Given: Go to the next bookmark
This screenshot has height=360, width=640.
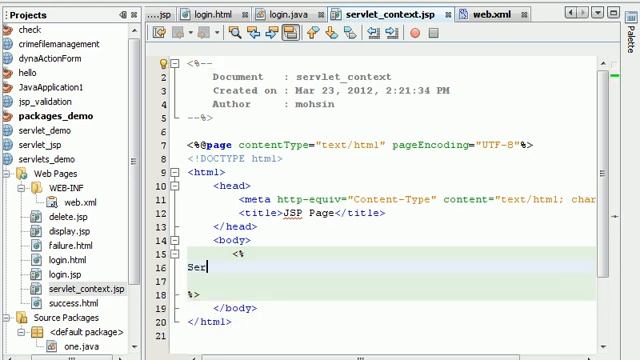Looking at the screenshot, I should tap(331, 33).
